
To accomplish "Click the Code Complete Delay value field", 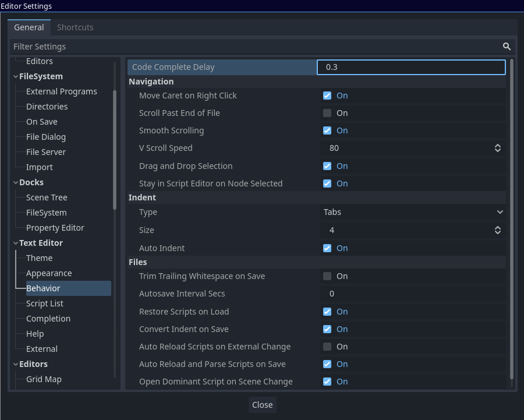I will coord(410,67).
